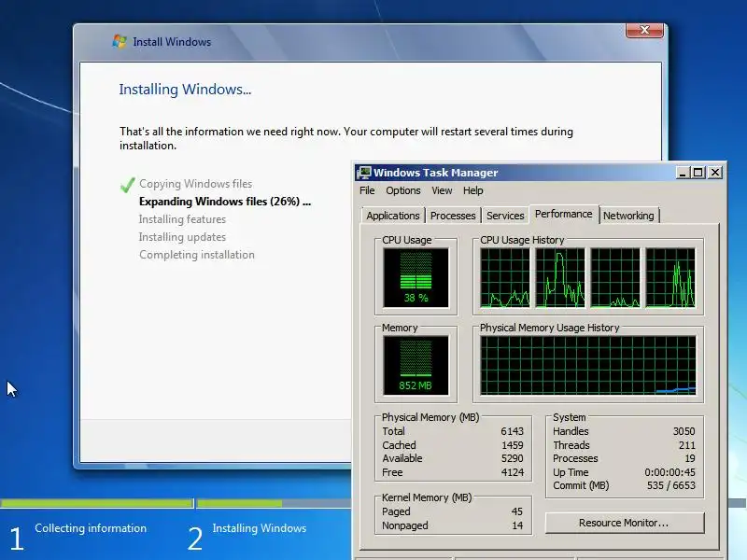This screenshot has height=560, width=747.
Task: Click the green checkmark beside Copying Windows files
Action: click(127, 185)
